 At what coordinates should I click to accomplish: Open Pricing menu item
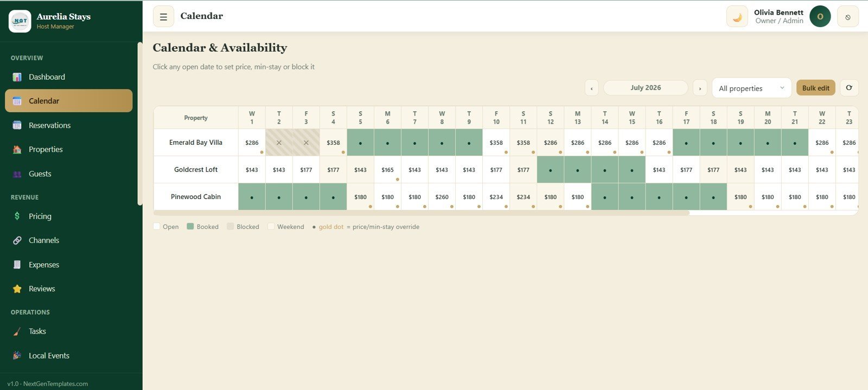click(x=68, y=216)
